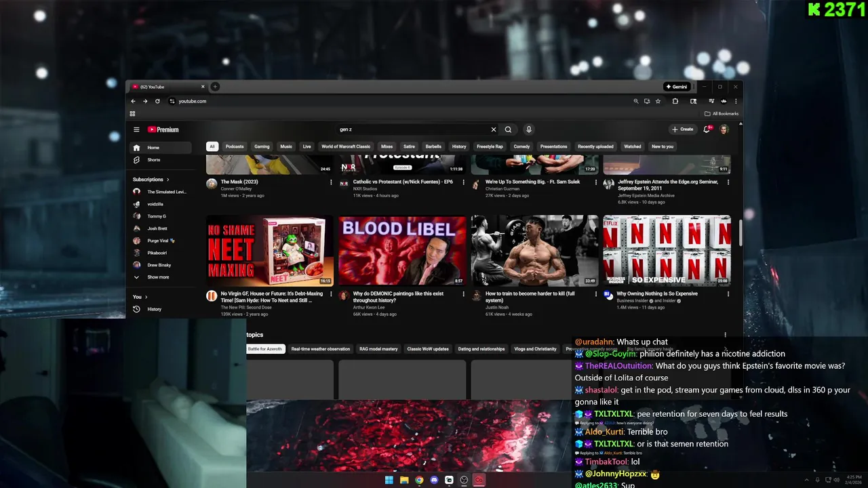Open the 'No Shame NEET Maxing' thumbnail

point(270,251)
